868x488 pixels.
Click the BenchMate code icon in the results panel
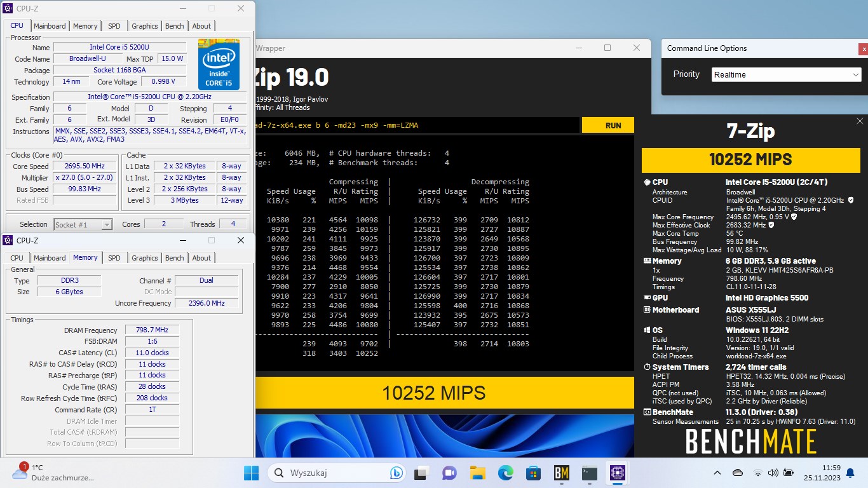pyautogui.click(x=647, y=412)
